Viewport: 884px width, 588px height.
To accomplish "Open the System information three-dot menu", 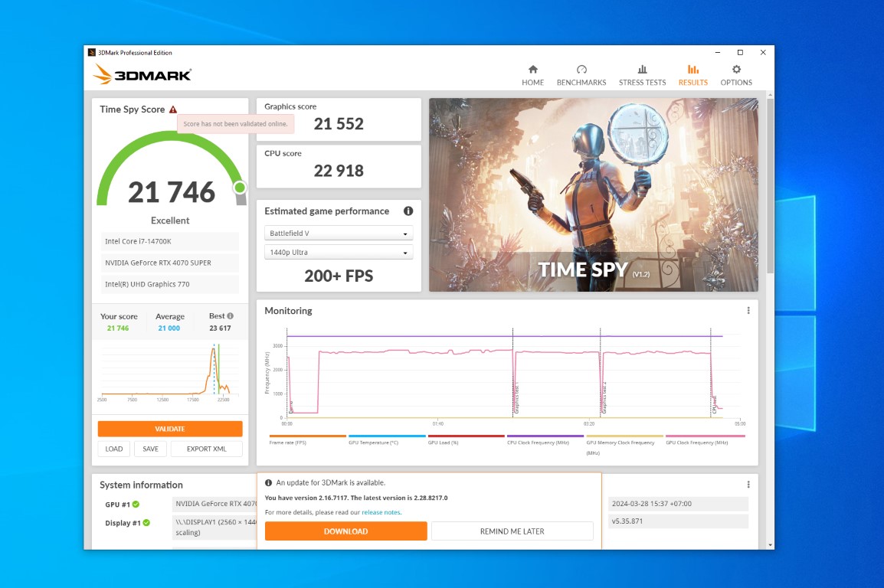I will point(748,485).
